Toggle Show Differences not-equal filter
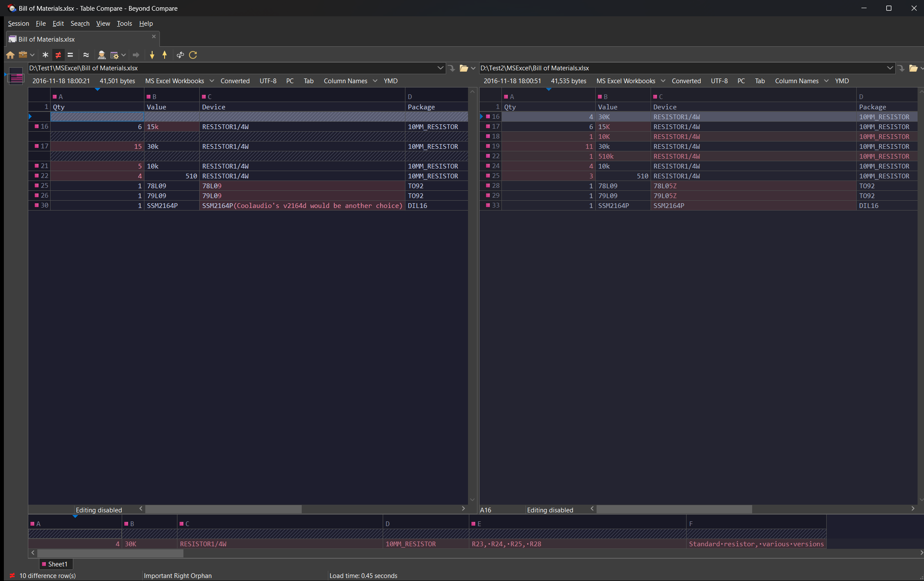Image resolution: width=924 pixels, height=581 pixels. [58, 55]
